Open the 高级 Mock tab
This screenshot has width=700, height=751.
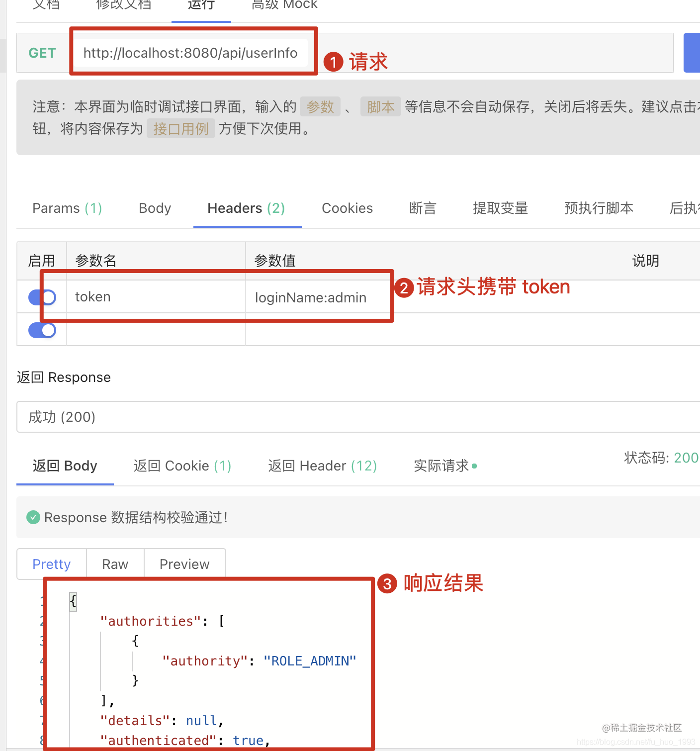click(284, 6)
